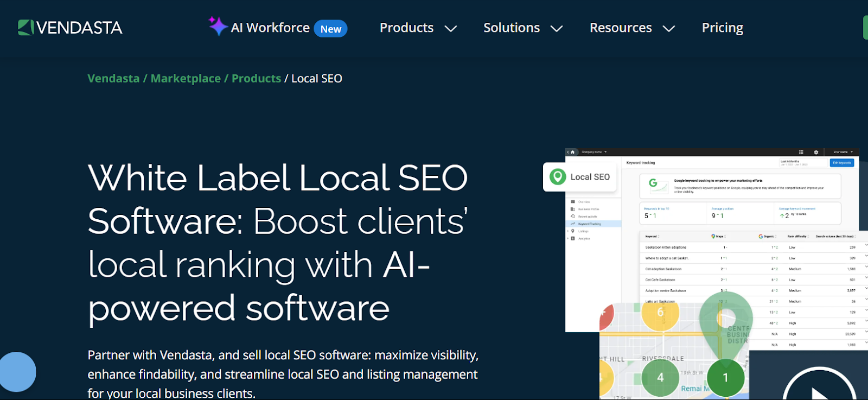
Task: Click the Maps pin icon in column header
Action: coord(713,236)
